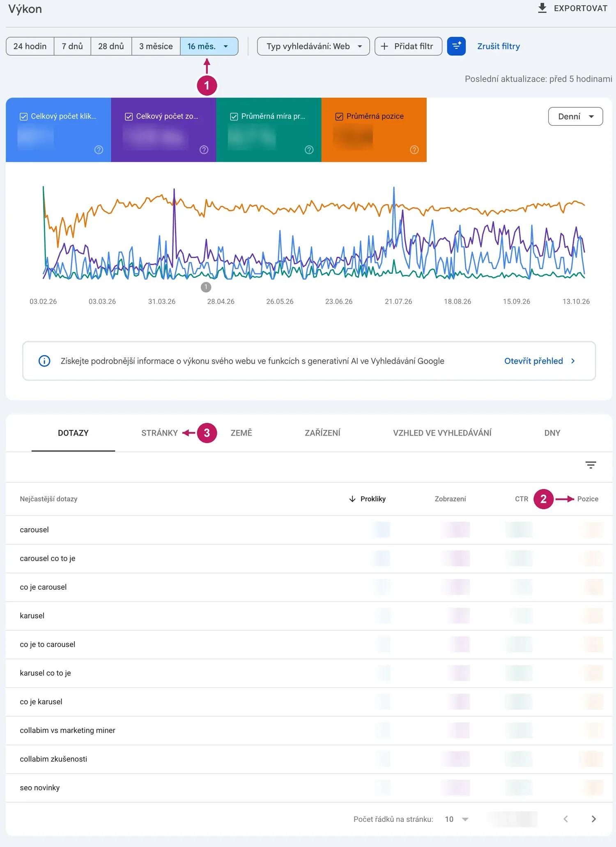Select the 7 dnů time range
Screen dimensions: 616x847
[72, 46]
